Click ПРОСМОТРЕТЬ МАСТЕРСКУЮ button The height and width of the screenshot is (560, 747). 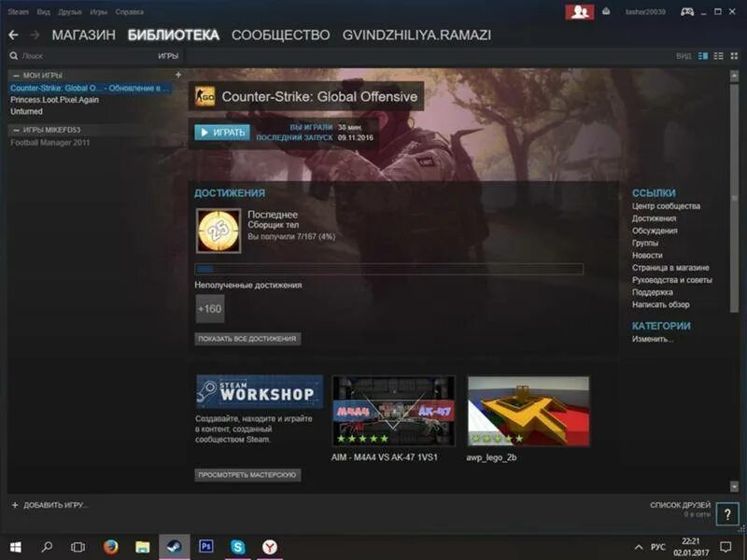[x=247, y=475]
